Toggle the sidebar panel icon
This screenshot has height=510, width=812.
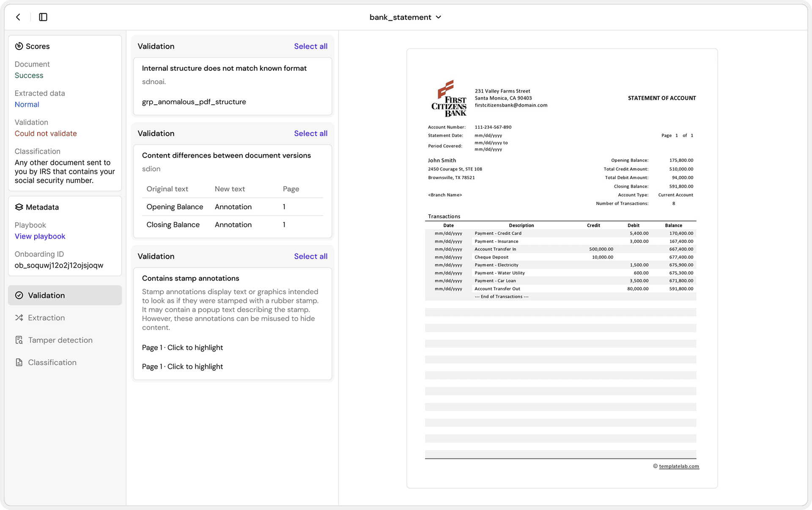43,17
